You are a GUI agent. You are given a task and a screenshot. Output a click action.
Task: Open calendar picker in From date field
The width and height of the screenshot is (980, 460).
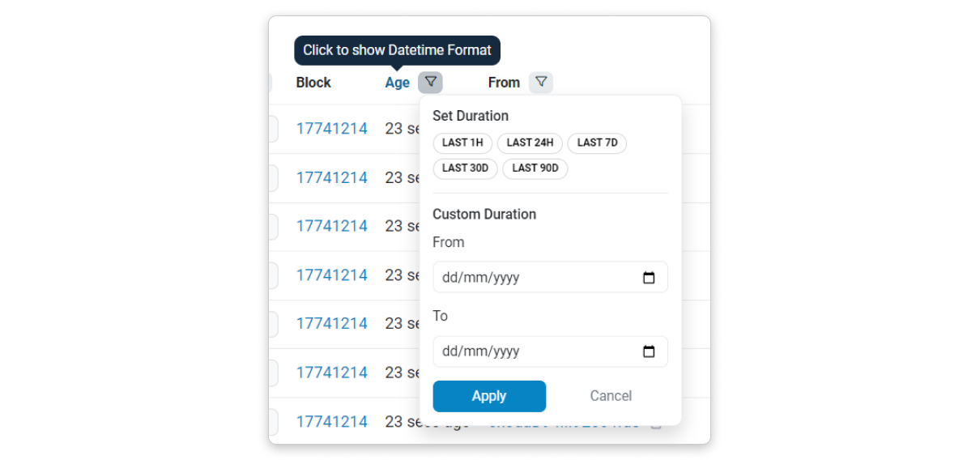pos(649,278)
